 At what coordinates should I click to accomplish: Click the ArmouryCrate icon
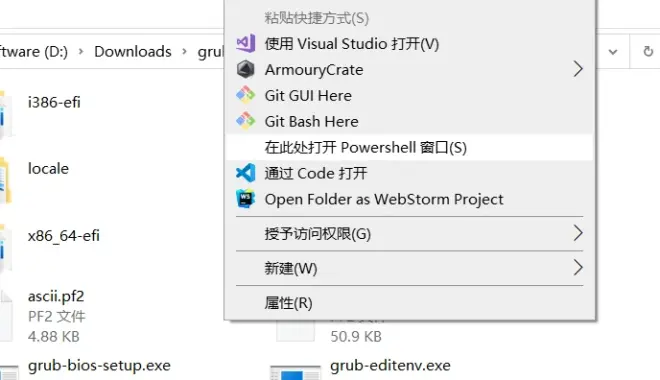pos(245,69)
